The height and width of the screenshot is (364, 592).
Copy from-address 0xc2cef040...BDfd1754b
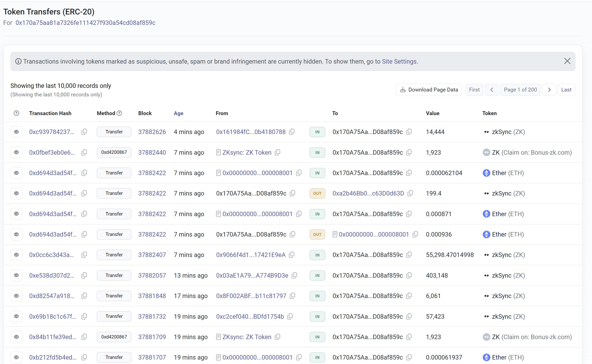click(x=290, y=316)
